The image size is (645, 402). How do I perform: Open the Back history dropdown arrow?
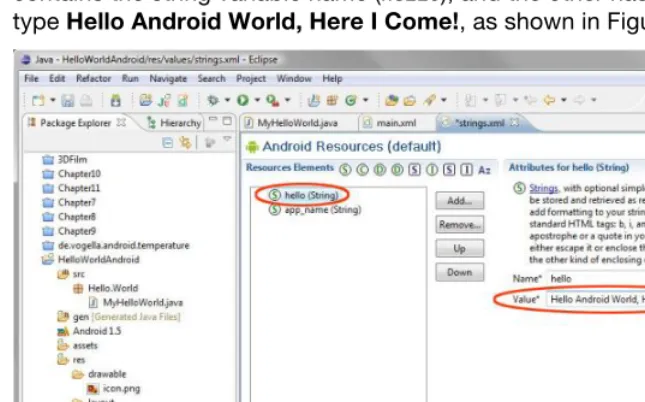pos(564,100)
